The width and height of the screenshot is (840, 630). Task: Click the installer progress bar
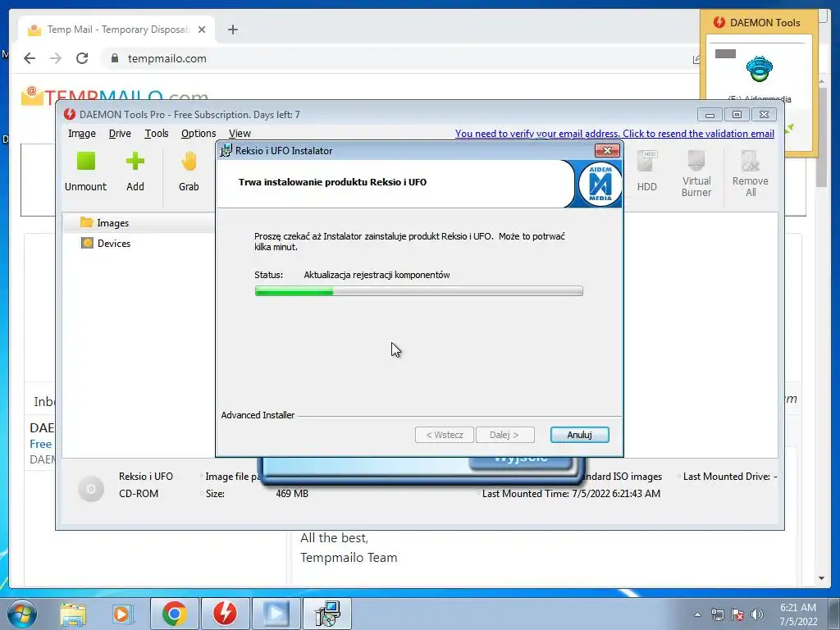coord(419,291)
